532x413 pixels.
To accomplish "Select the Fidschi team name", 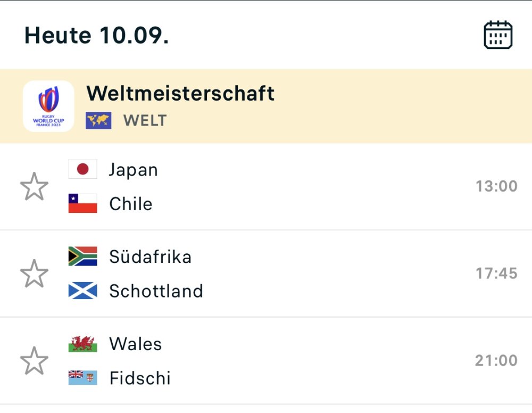I will click(140, 378).
